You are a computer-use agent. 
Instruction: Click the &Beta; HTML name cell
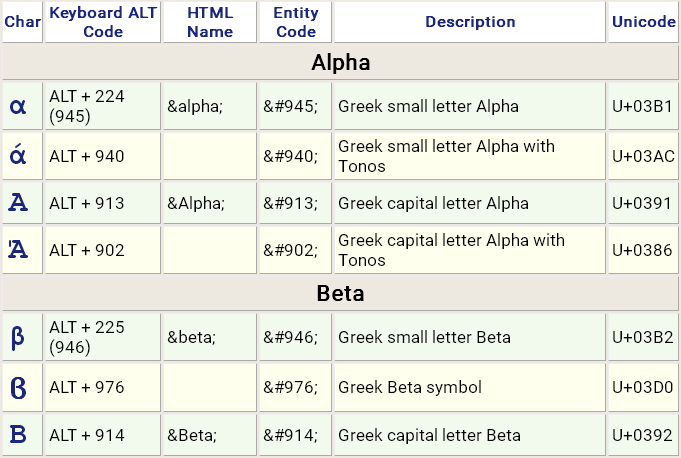pyautogui.click(x=193, y=435)
